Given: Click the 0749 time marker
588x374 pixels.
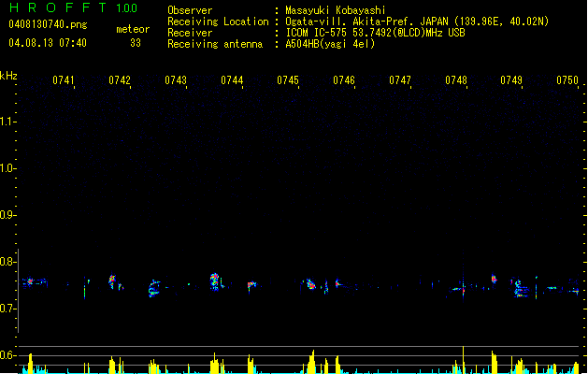Looking at the screenshot, I should click(511, 79).
